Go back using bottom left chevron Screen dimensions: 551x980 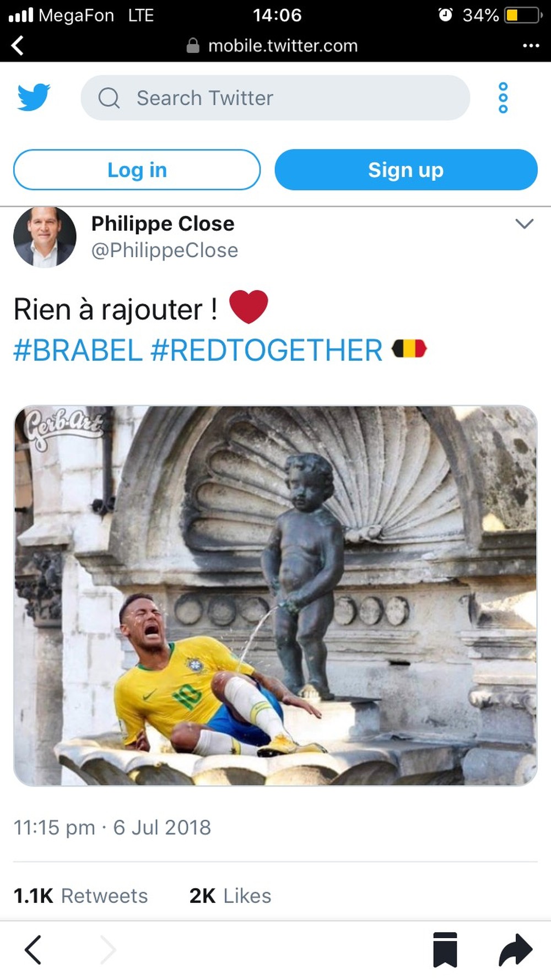click(x=33, y=950)
